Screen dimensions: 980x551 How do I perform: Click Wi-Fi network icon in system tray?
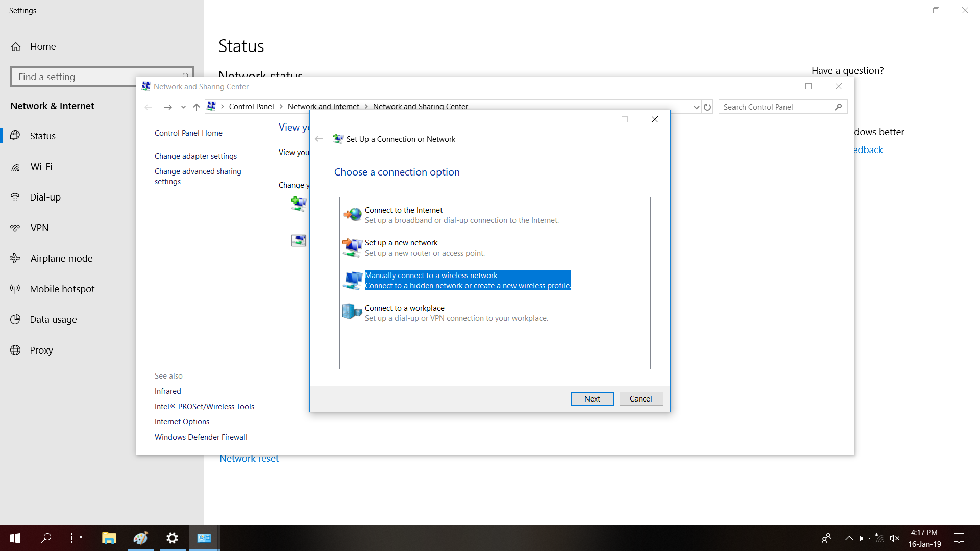click(880, 538)
